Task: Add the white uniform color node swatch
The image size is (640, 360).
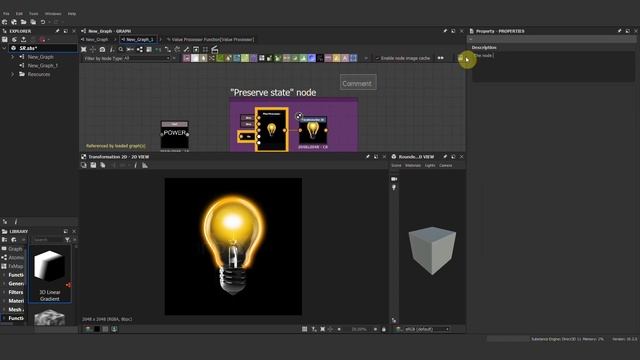Action: (x=195, y=58)
